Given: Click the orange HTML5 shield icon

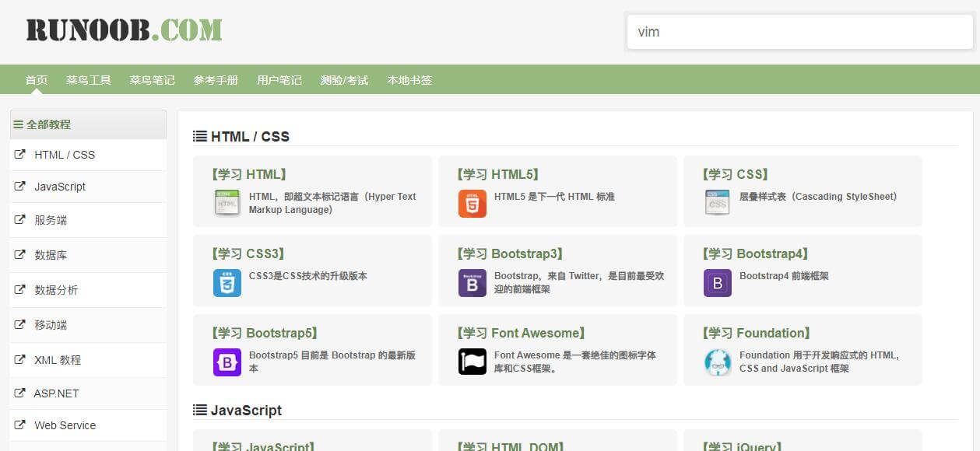Looking at the screenshot, I should [x=472, y=203].
